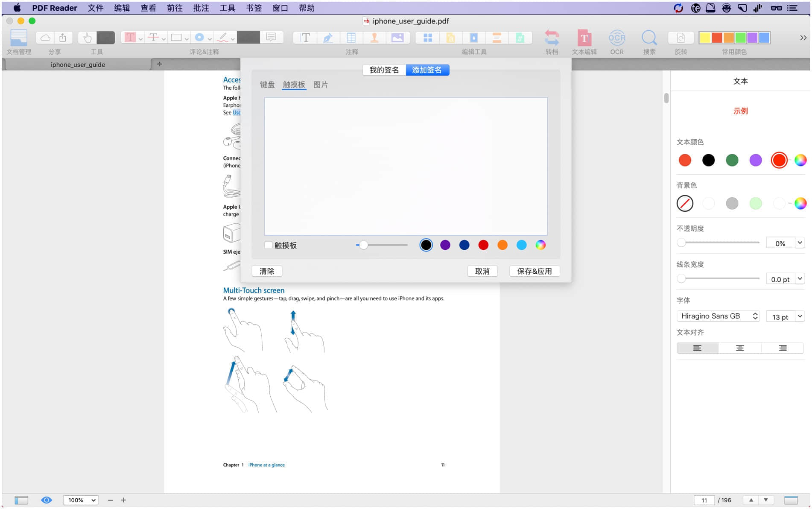This screenshot has width=812, height=509.
Task: Select center text alignment
Action: click(740, 348)
